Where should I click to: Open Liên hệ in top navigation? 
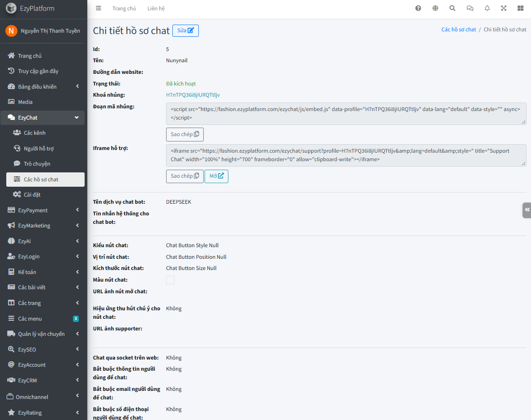tap(156, 9)
